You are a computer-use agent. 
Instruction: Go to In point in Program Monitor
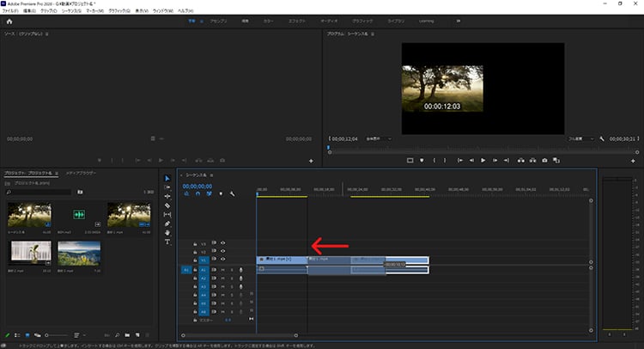click(x=460, y=161)
